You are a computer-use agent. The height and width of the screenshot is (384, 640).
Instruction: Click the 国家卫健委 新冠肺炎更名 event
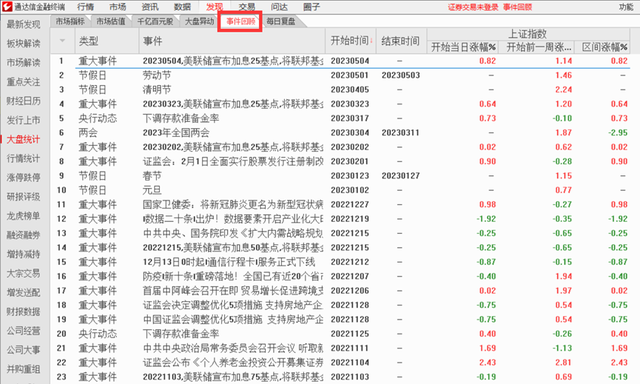233,204
